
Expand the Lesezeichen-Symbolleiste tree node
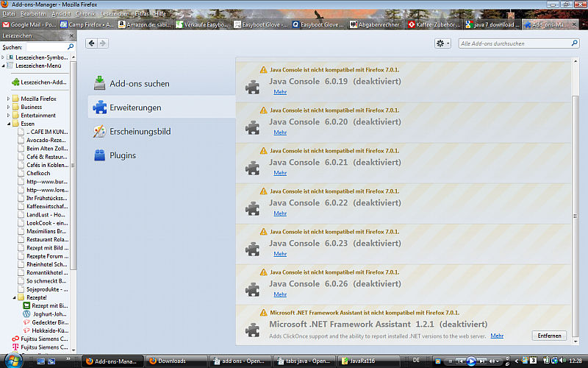(3, 57)
